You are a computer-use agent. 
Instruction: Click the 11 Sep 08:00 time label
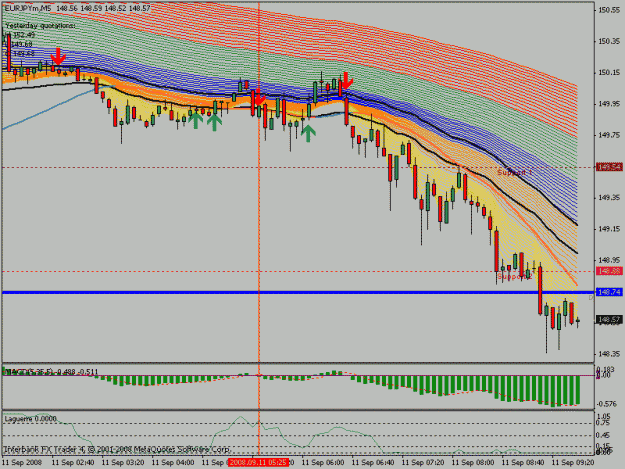click(x=473, y=462)
